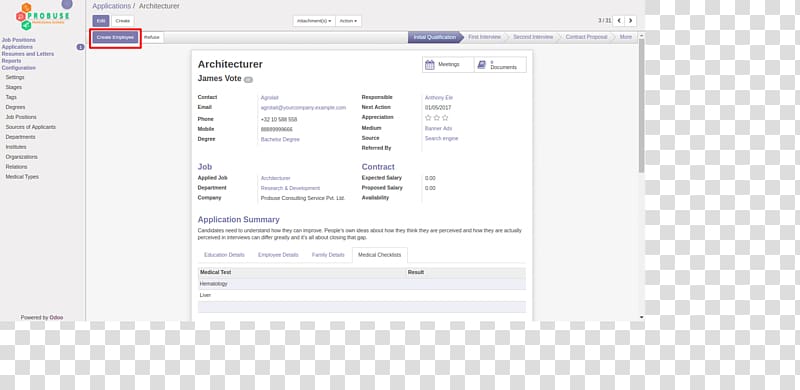Click the Meetings calendar icon
Image resolution: width=800 pixels, height=390 pixels.
430,64
